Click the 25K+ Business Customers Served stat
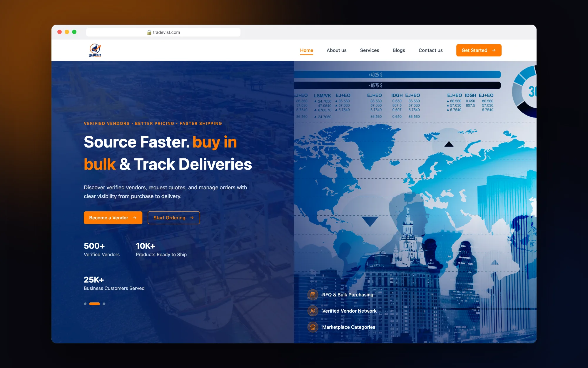 click(114, 284)
